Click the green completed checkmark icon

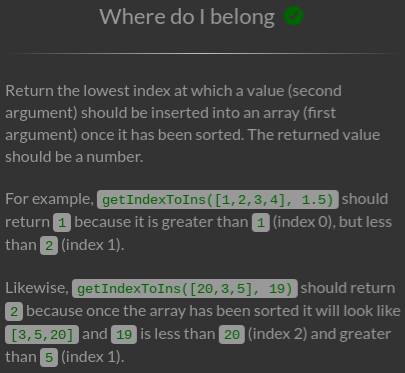(293, 16)
